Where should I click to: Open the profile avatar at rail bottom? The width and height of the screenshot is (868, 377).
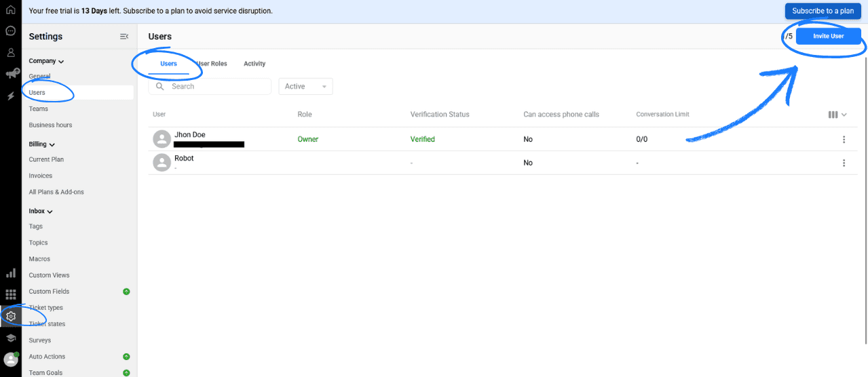(10, 359)
